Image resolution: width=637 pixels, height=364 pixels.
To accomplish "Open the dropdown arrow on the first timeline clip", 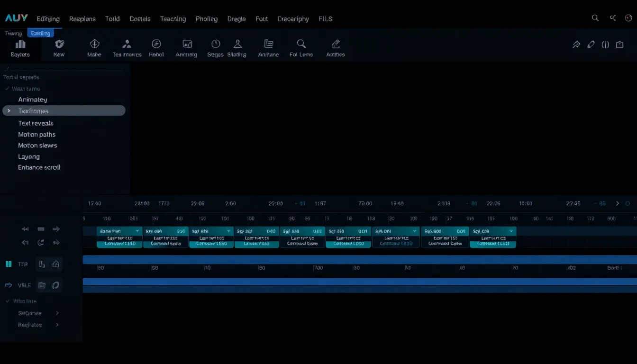I will [137, 231].
